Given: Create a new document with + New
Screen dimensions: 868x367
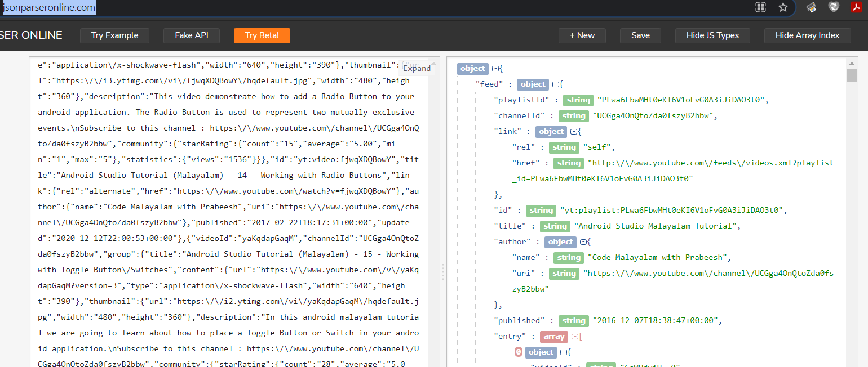Looking at the screenshot, I should 582,35.
